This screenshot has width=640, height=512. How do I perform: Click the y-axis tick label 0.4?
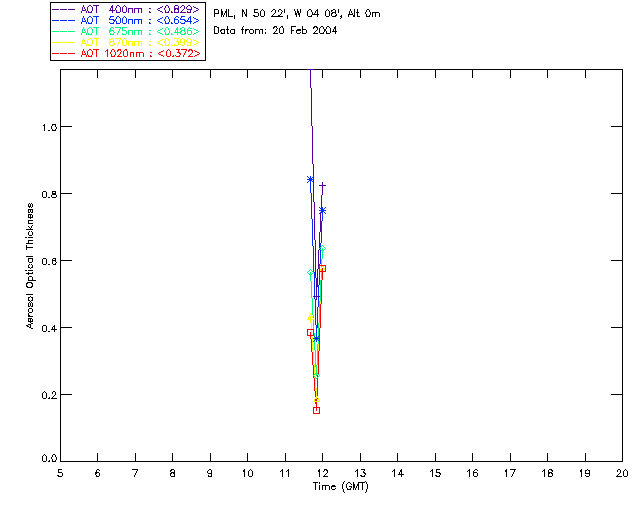(49, 328)
